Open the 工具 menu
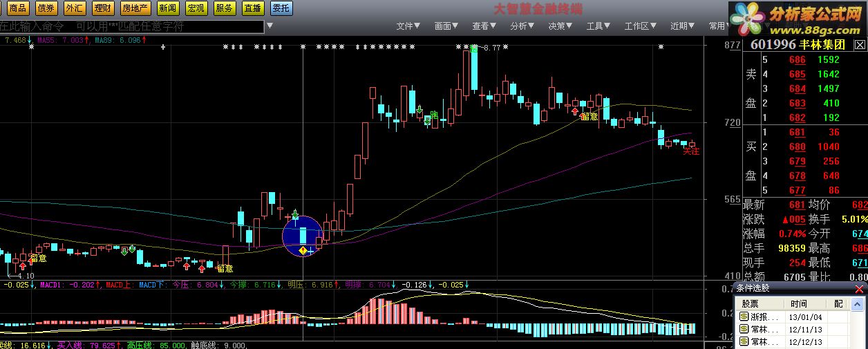 click(x=598, y=26)
